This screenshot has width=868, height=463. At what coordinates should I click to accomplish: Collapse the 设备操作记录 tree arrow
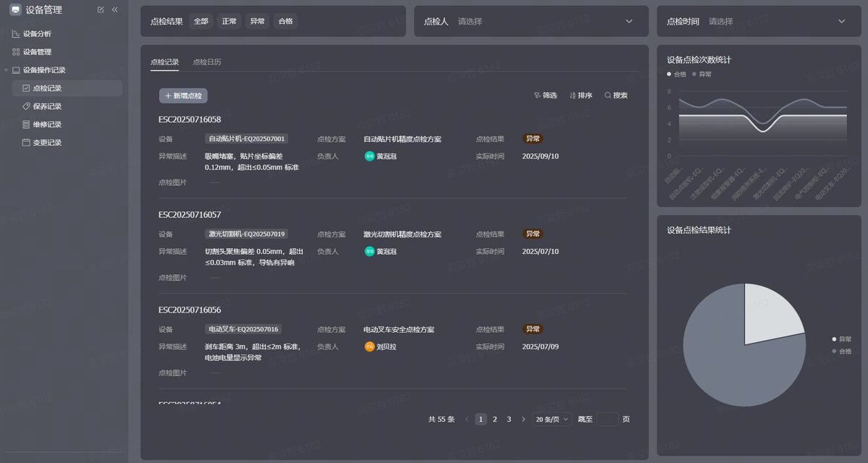6,70
